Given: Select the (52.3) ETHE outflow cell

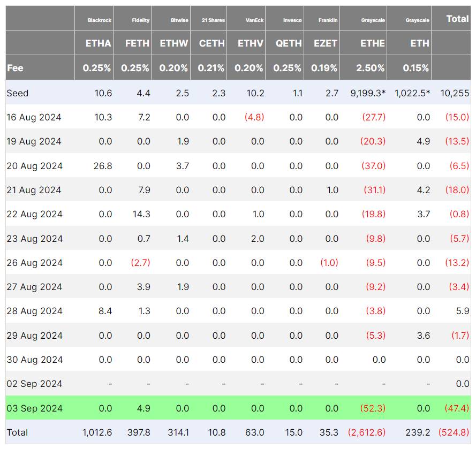Looking at the screenshot, I should point(373,408).
